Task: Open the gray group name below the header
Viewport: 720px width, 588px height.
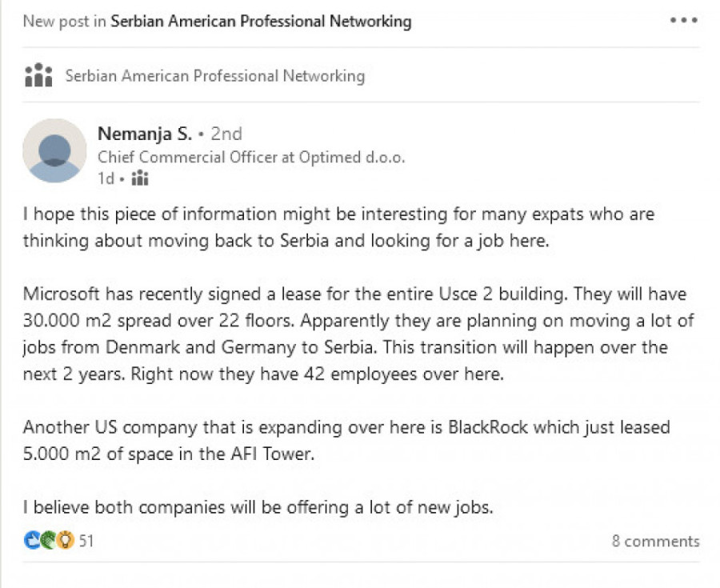Action: pos(214,76)
